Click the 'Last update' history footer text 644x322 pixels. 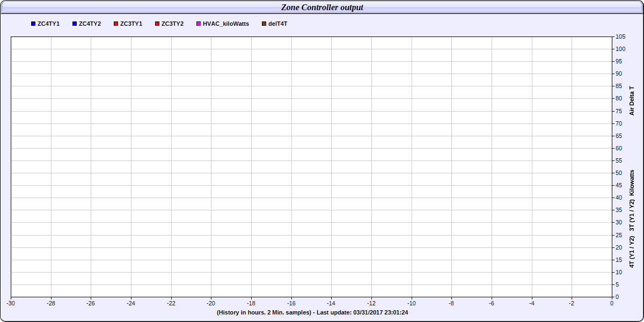312,312
